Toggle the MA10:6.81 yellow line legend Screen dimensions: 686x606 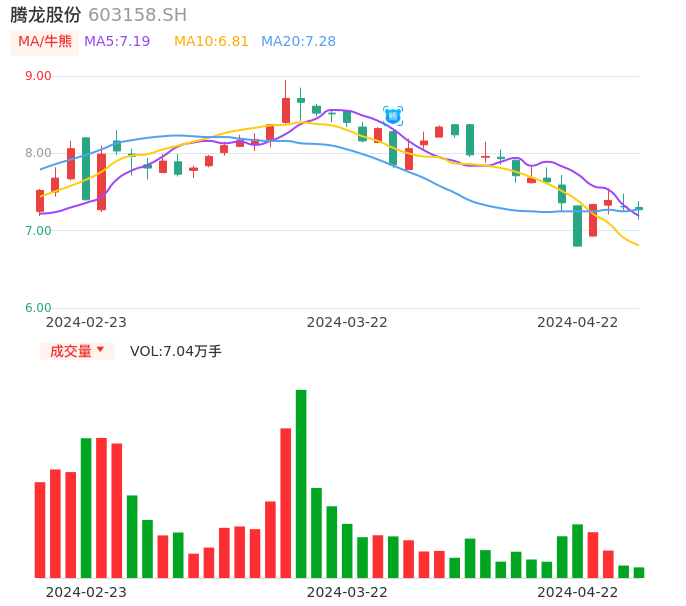211,42
